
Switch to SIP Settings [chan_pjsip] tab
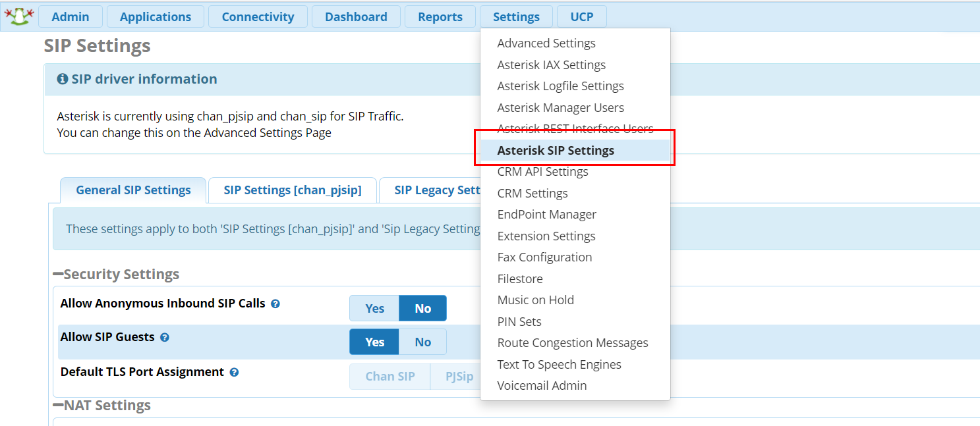tap(293, 190)
